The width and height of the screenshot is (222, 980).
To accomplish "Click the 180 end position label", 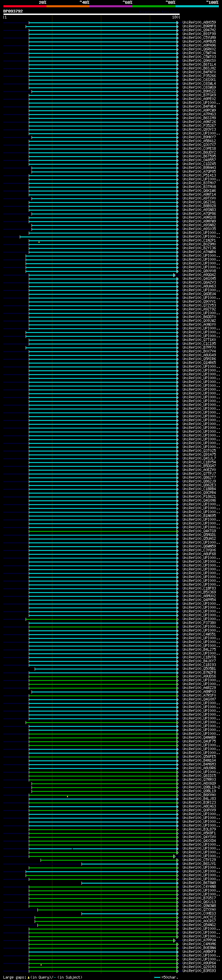I will click(175, 17).
